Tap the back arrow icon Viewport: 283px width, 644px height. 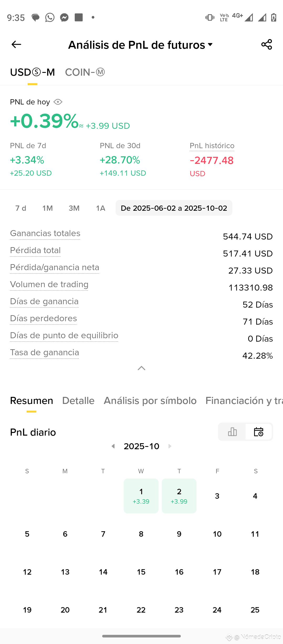pyautogui.click(x=16, y=45)
